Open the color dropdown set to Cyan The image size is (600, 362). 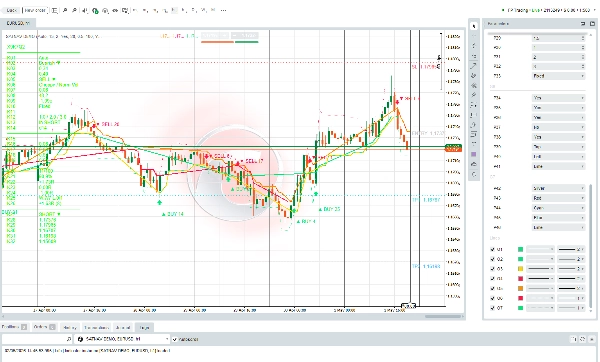[x=559, y=208]
